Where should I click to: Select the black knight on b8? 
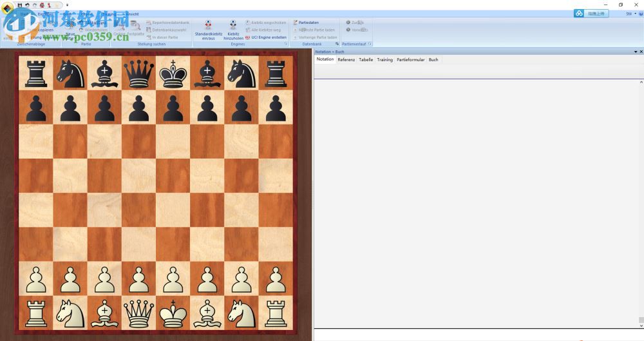point(70,73)
